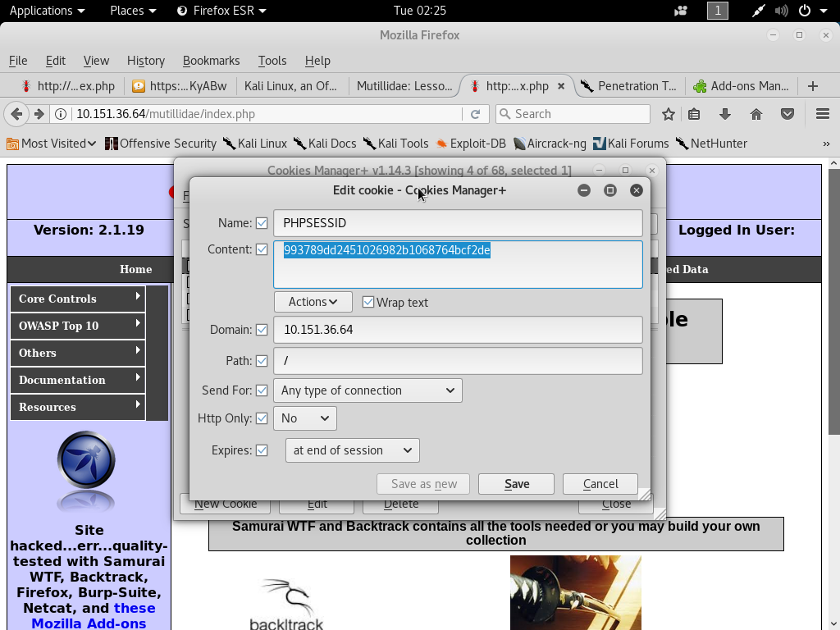The height and width of the screenshot is (630, 840).
Task: Cancel the cookie edit dialog
Action: (600, 484)
